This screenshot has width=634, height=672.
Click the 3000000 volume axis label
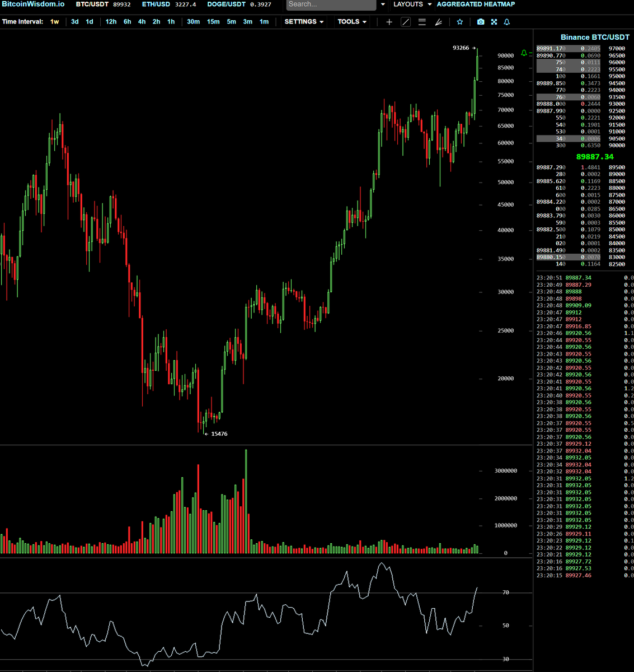505,471
